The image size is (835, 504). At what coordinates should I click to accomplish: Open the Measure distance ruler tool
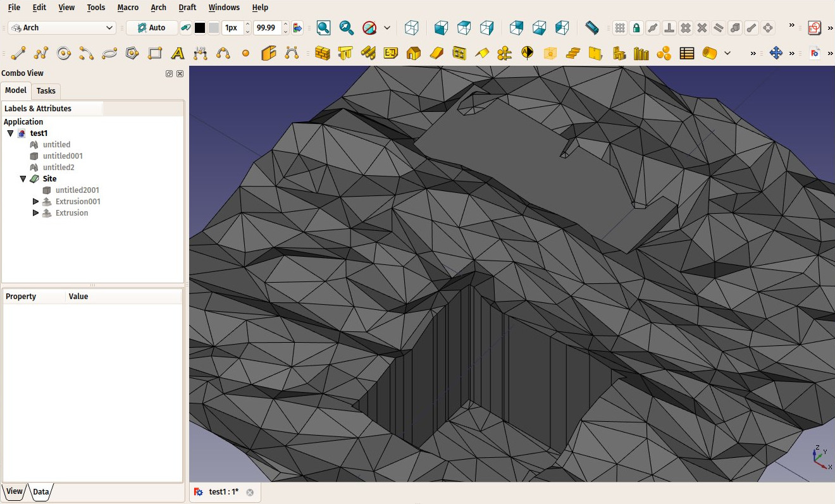point(592,28)
